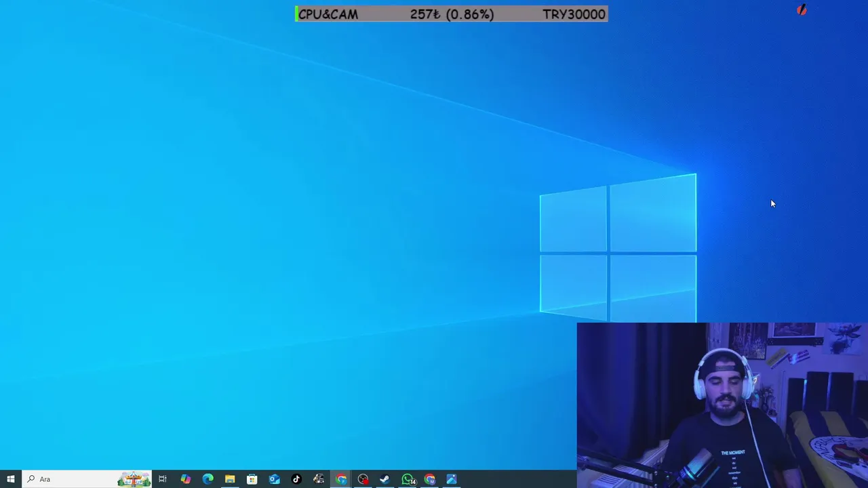Switch to the highlighted Chrome window

(340, 479)
